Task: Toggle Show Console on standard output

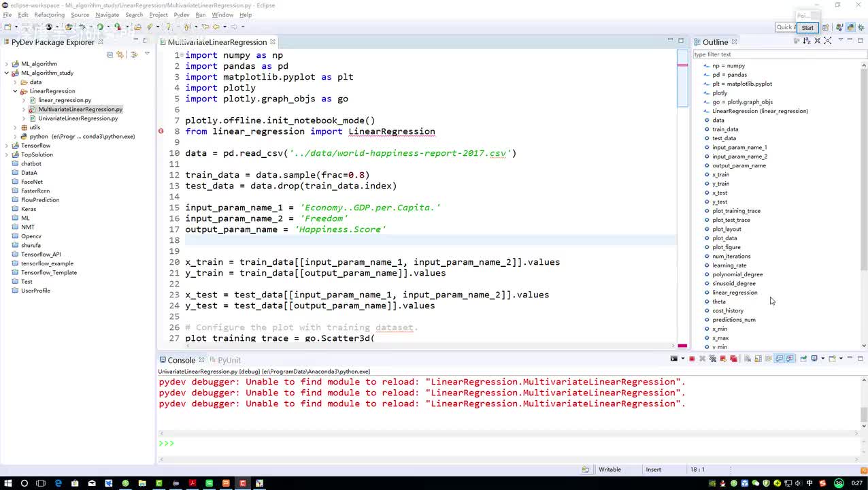Action: 780,359
